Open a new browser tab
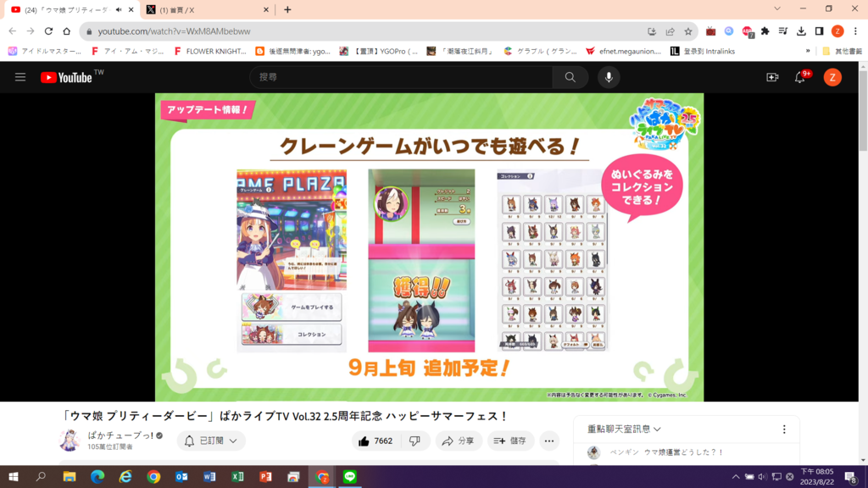 click(287, 9)
